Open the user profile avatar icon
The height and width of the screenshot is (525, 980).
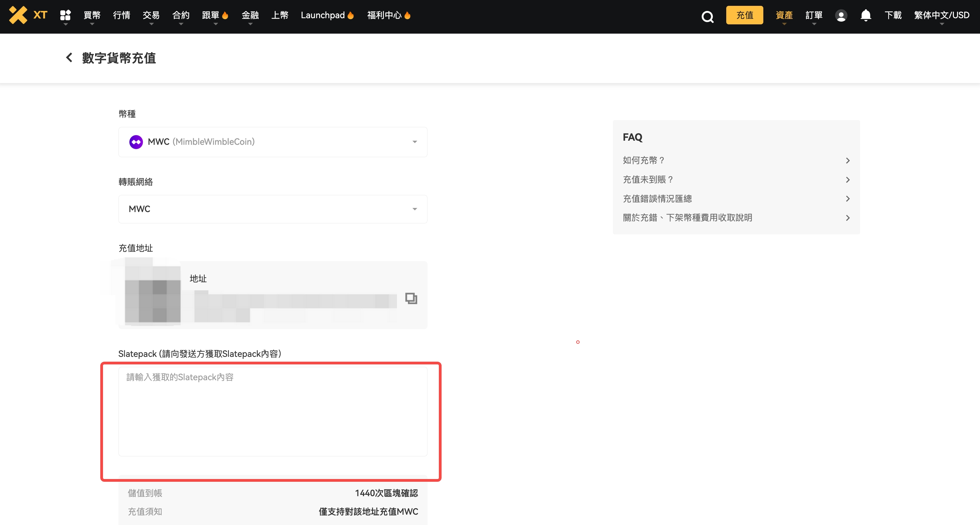pyautogui.click(x=841, y=15)
